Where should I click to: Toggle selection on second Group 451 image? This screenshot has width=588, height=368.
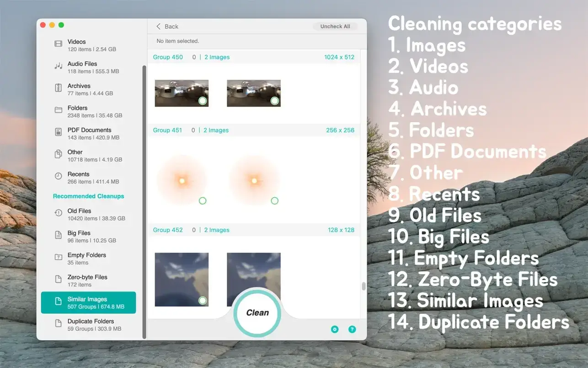point(274,200)
